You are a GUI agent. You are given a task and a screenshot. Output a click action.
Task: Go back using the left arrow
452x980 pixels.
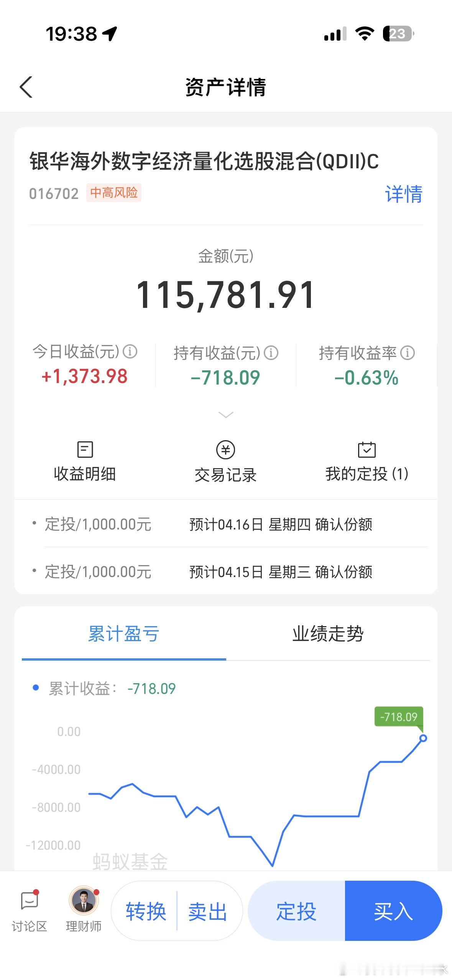pos(26,87)
